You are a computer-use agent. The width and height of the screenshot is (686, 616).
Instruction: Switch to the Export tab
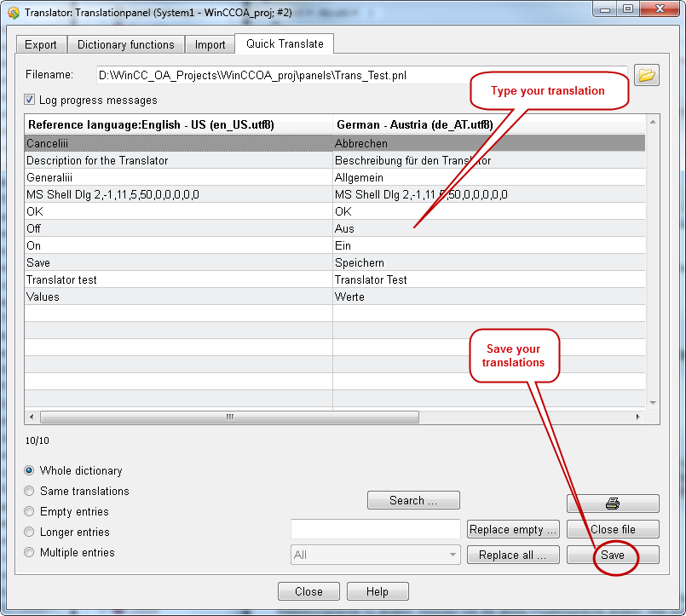pos(41,44)
